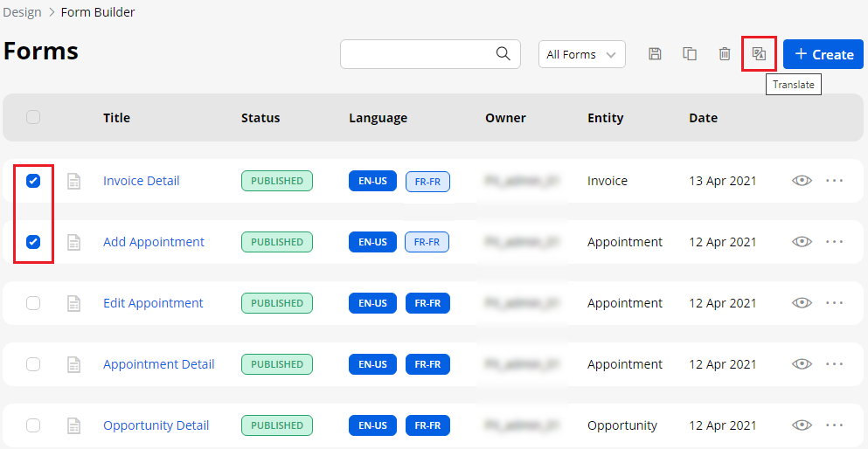This screenshot has width=868, height=449.
Task: Uncheck the Invoice Detail checkbox
Action: coord(33,181)
